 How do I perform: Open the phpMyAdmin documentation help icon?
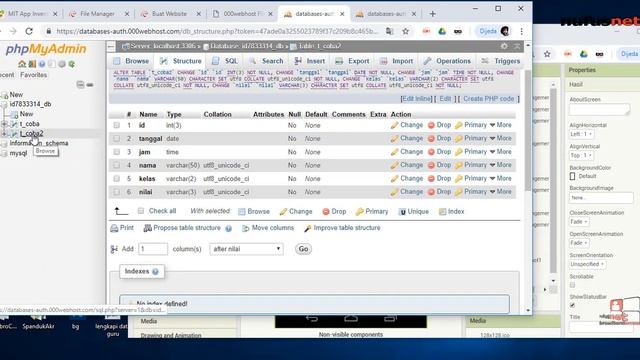click(42, 64)
